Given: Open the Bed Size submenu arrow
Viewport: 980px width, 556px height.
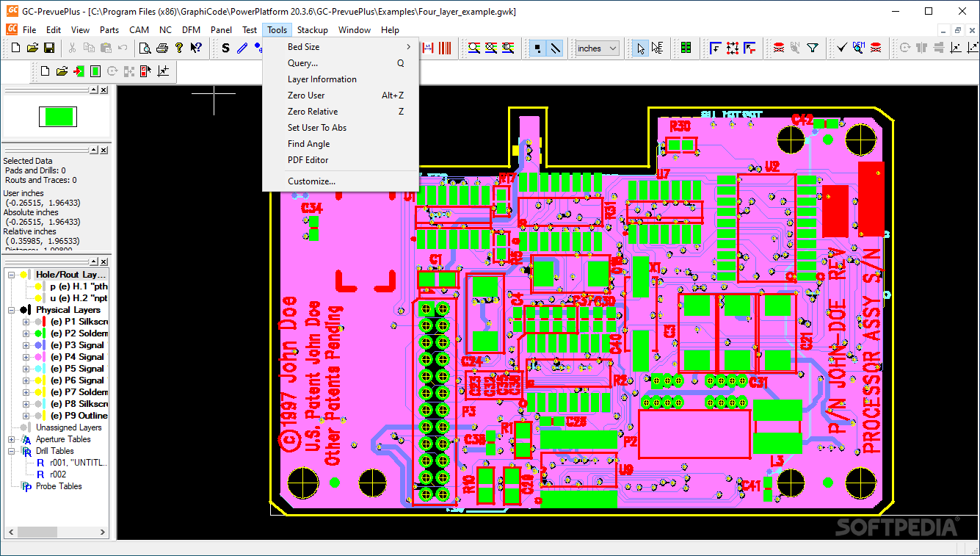Looking at the screenshot, I should (x=409, y=47).
